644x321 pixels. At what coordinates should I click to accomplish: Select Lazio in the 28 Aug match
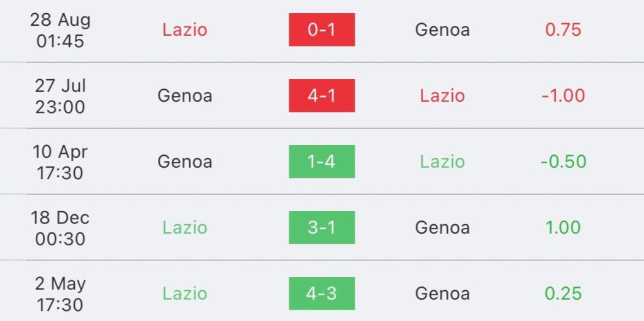tap(185, 30)
